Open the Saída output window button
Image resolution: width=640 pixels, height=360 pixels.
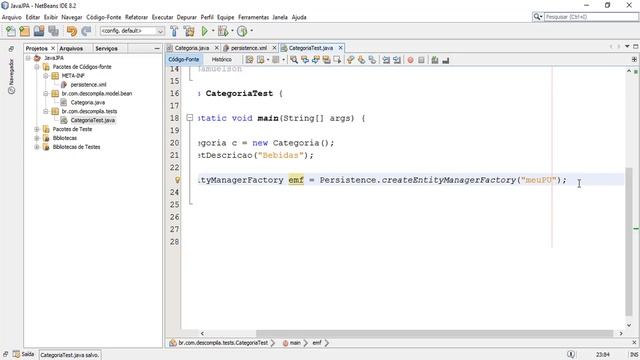pos(24,354)
